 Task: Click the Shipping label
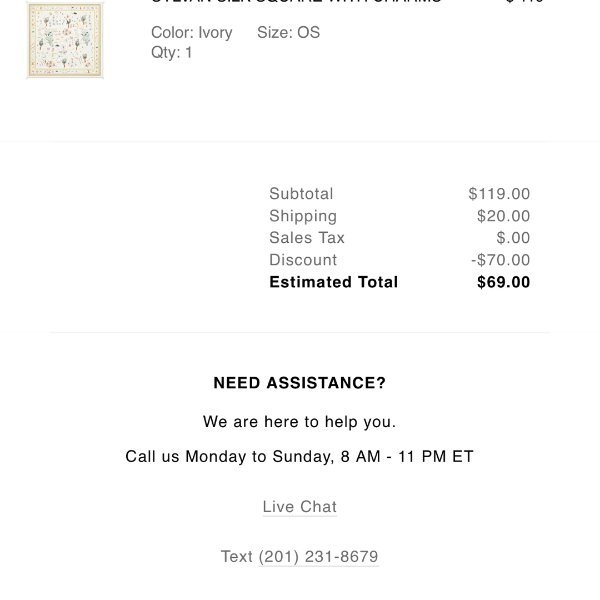coord(303,216)
